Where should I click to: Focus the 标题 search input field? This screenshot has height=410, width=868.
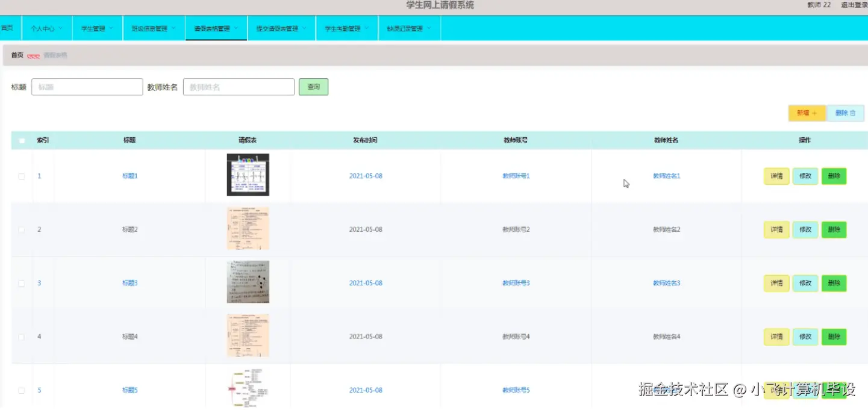click(x=87, y=87)
